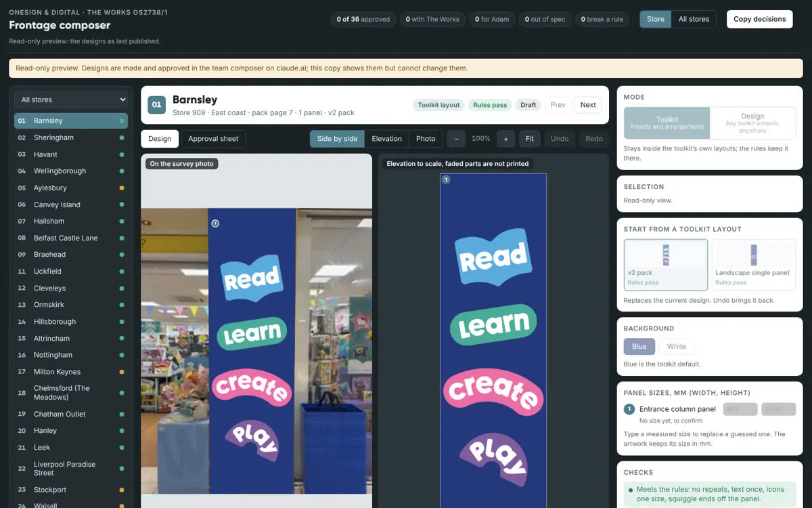Select Aylesbury in the store list
Viewport: 812px width, 508px height.
coord(71,188)
